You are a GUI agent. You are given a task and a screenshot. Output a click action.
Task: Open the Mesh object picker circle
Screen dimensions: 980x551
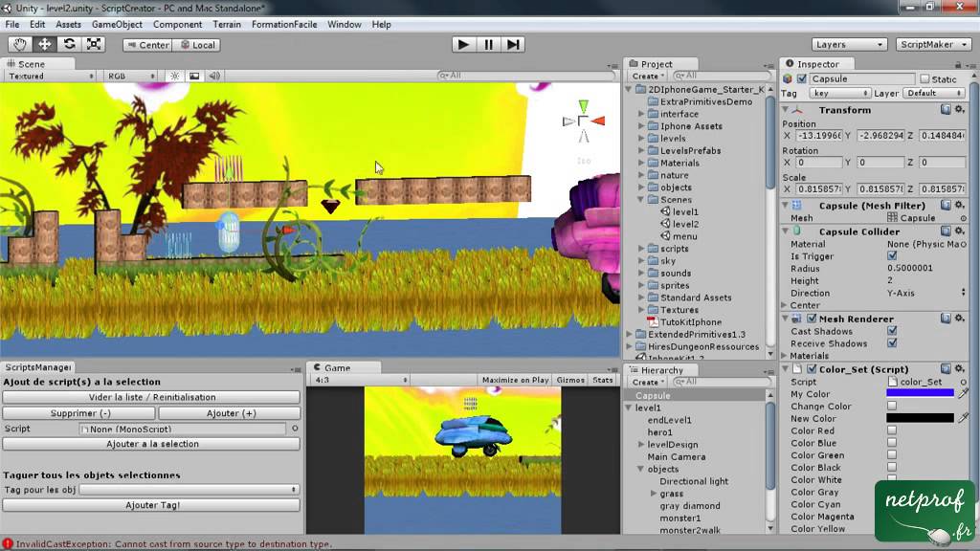click(963, 218)
